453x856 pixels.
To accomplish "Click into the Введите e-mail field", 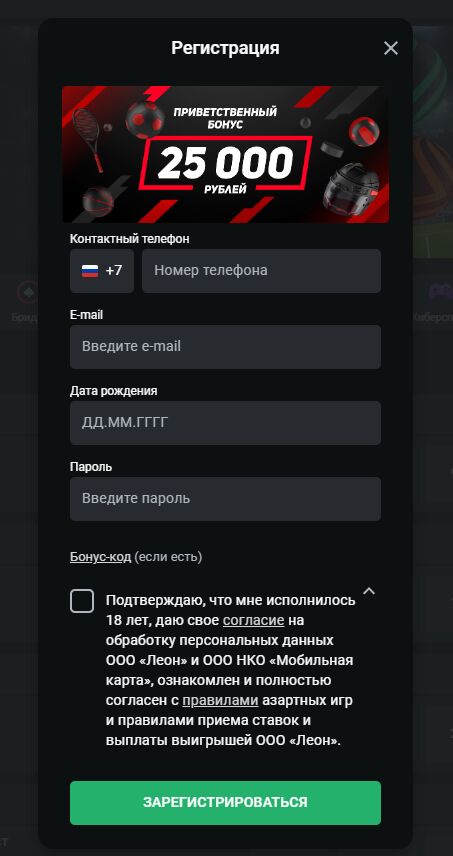I will pos(225,347).
